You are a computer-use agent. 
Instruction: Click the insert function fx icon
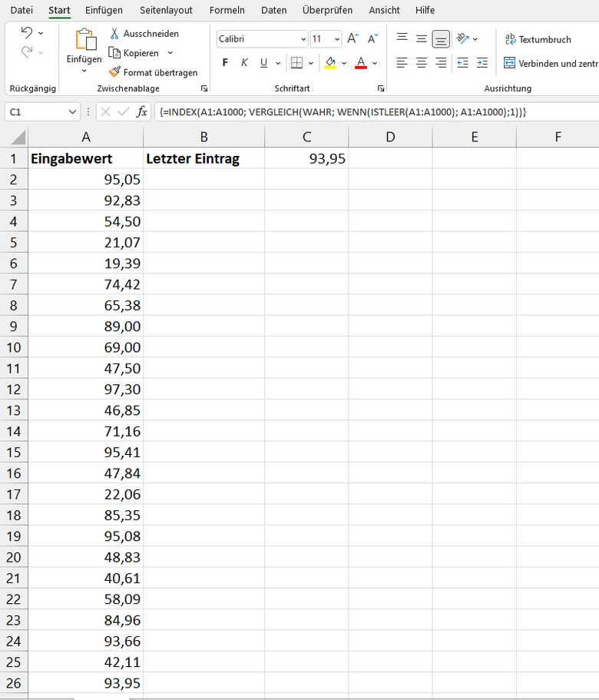[x=142, y=112]
